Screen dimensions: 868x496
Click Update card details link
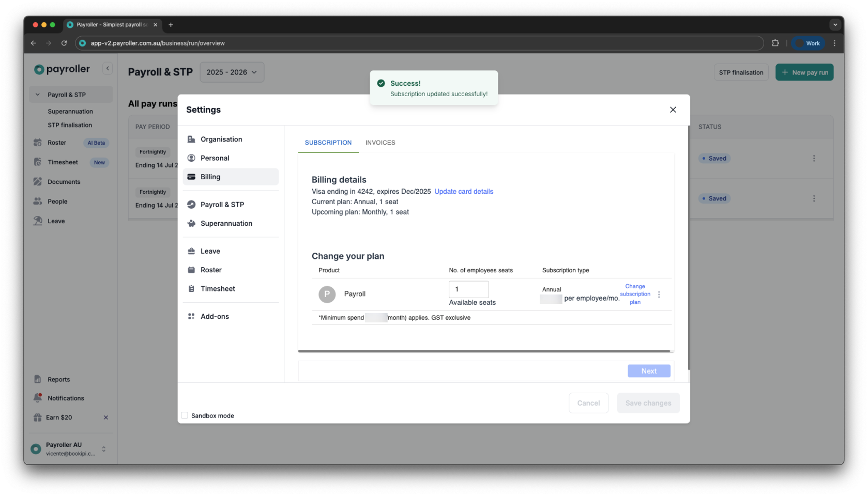click(x=463, y=191)
